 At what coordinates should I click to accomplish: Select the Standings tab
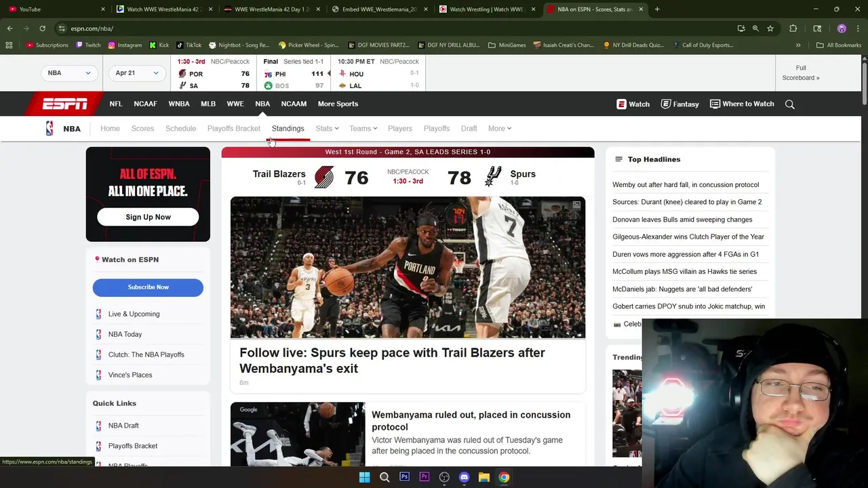tap(288, 128)
